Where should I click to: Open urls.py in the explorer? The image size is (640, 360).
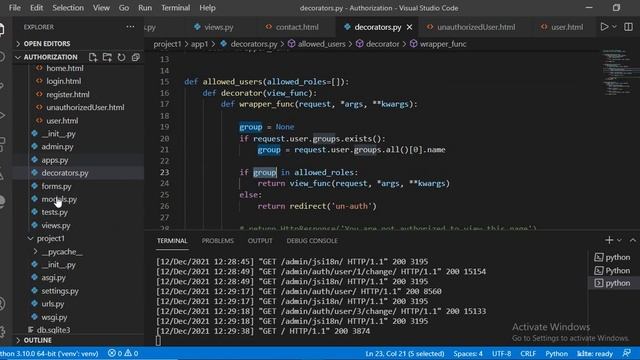point(53,304)
